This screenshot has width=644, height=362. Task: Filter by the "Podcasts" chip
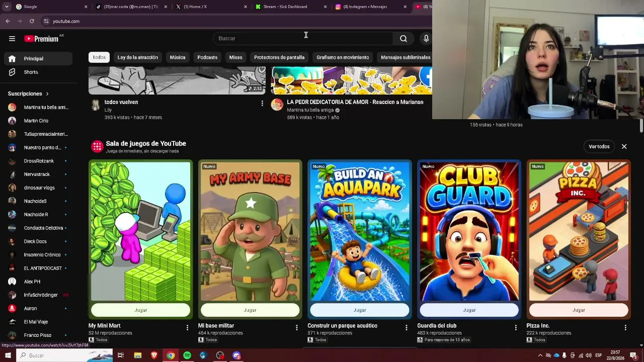(x=207, y=57)
